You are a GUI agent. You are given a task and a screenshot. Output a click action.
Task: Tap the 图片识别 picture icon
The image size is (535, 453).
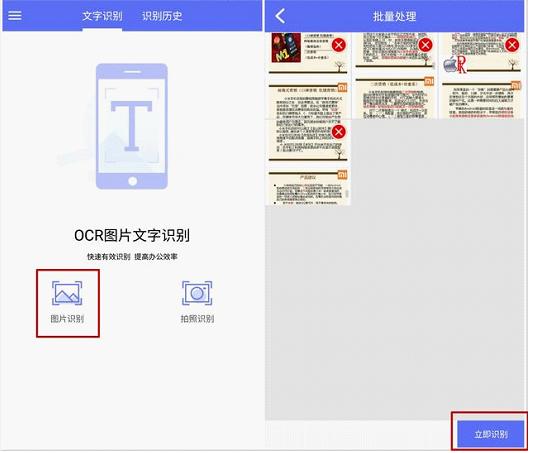(67, 293)
